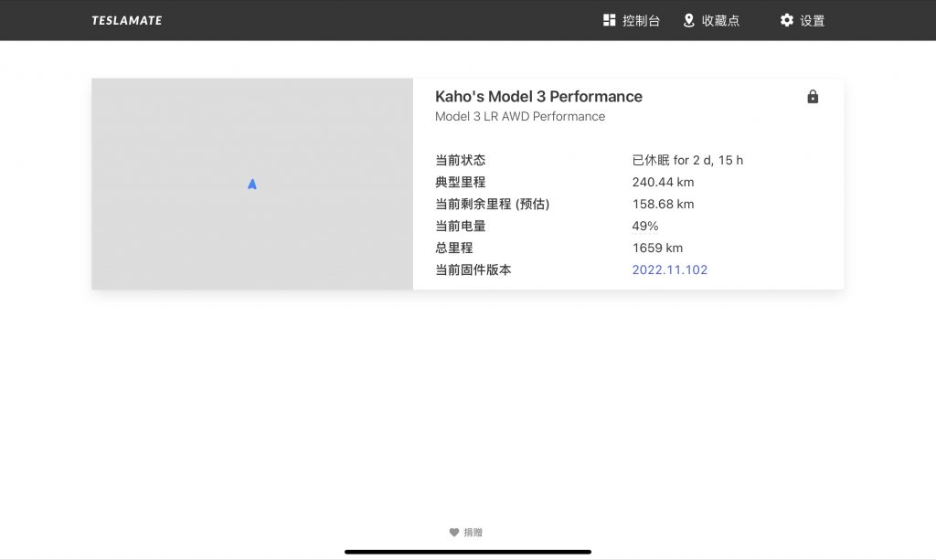Image resolution: width=936 pixels, height=560 pixels.
Task: Click the blue vehicle position arrow
Action: pyautogui.click(x=252, y=184)
